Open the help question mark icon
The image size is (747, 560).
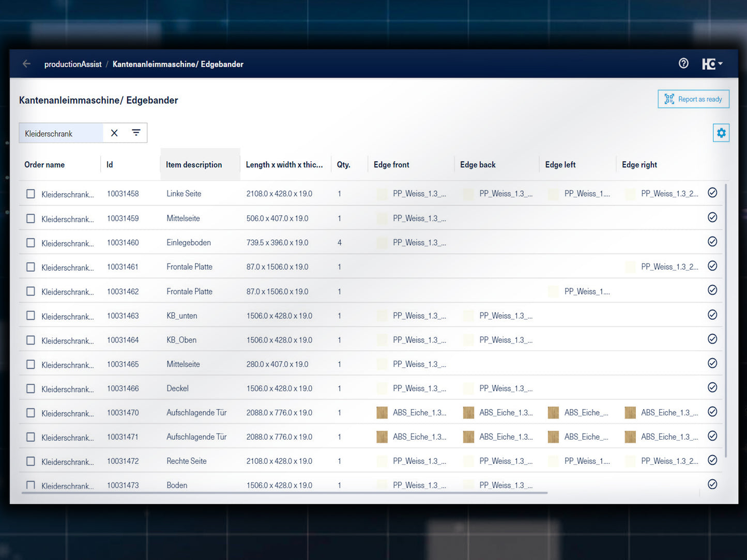(x=683, y=64)
